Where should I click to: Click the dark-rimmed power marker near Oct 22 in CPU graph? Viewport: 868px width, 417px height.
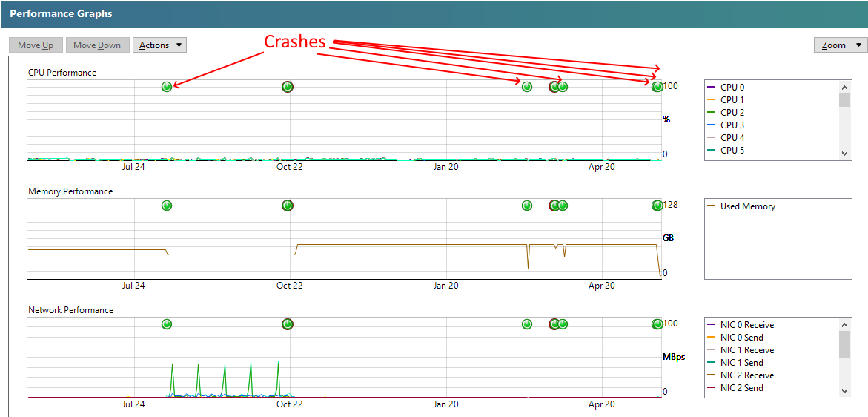(288, 86)
